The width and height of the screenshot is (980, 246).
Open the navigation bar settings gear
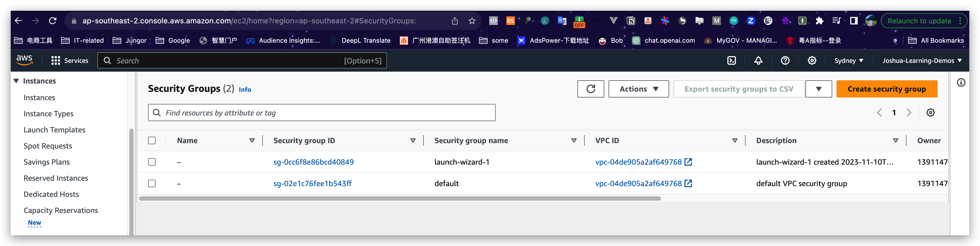812,60
